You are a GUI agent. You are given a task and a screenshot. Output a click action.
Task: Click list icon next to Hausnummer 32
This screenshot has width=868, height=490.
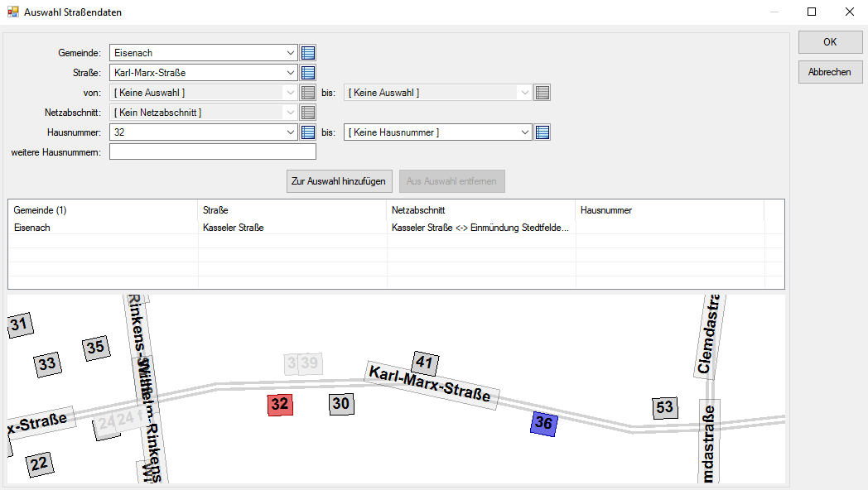308,132
